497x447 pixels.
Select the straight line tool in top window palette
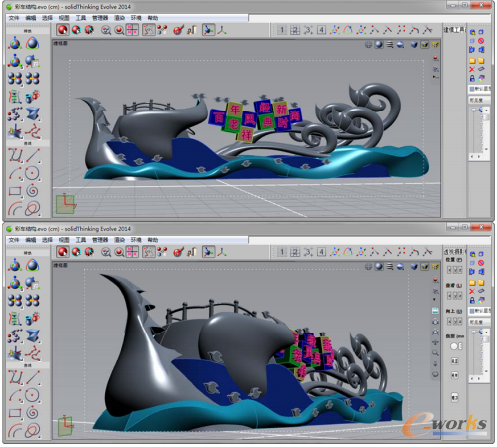(33, 156)
